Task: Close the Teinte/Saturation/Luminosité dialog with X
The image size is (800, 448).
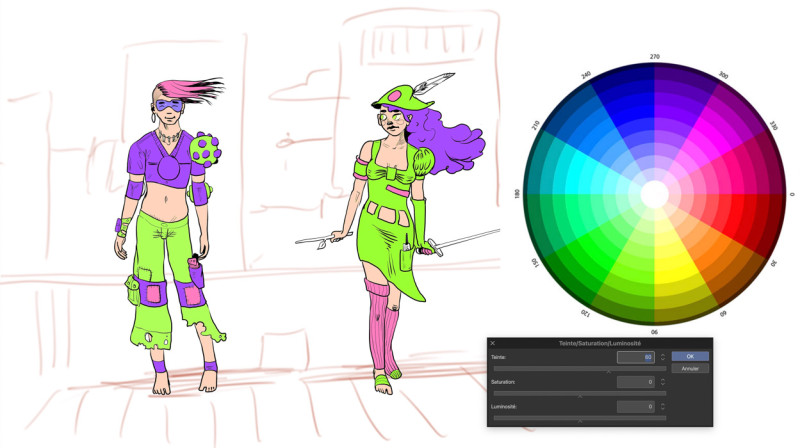Action: click(493, 343)
